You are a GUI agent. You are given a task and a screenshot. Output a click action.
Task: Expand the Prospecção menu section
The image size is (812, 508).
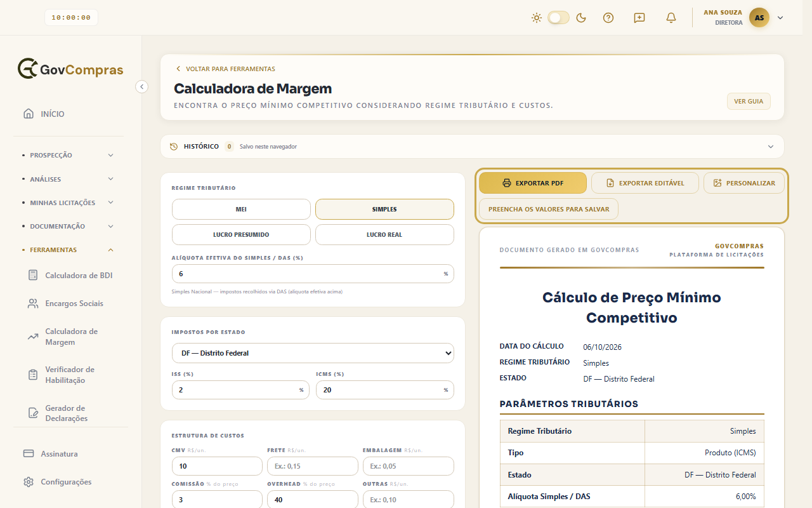click(69, 155)
